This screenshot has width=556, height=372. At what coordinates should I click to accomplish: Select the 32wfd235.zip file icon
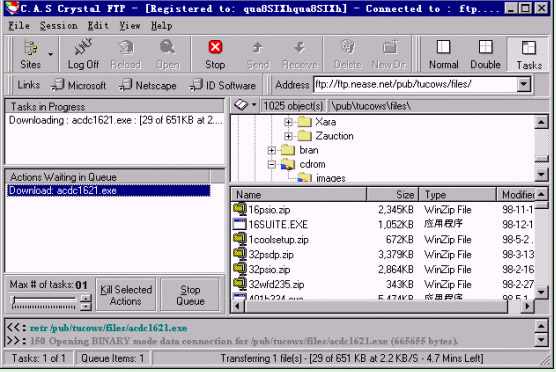click(x=239, y=284)
